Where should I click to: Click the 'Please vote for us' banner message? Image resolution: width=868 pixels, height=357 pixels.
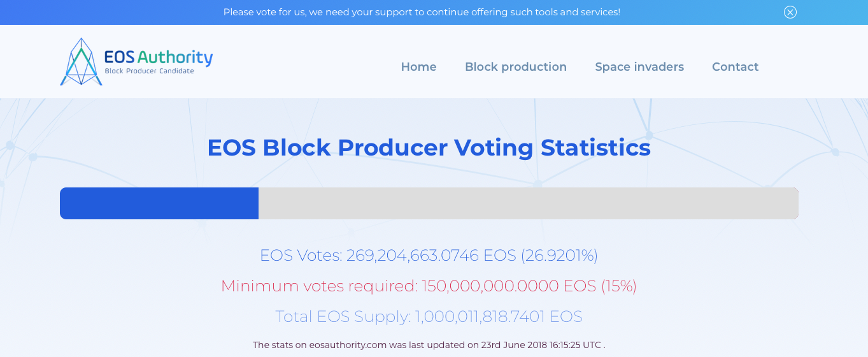pos(422,12)
